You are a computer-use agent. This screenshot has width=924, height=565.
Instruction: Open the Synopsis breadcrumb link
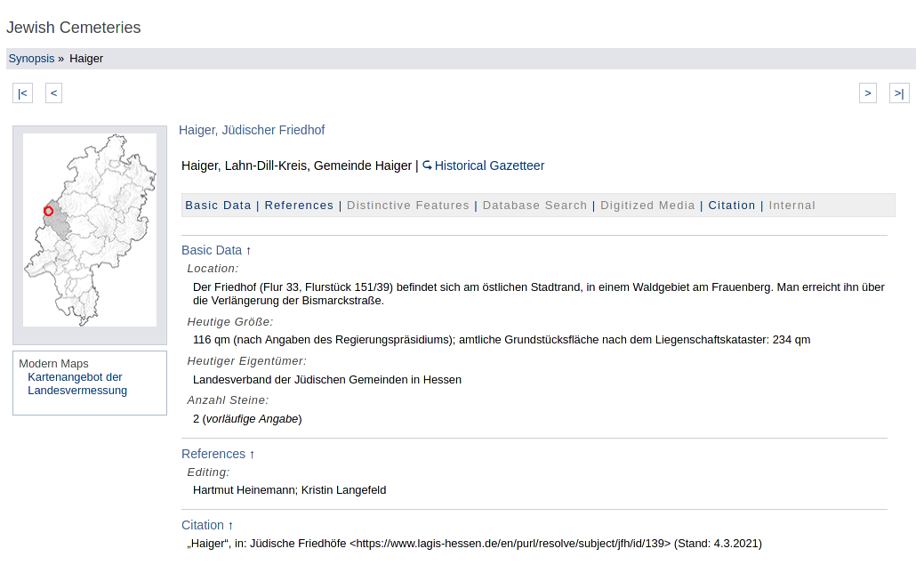31,59
